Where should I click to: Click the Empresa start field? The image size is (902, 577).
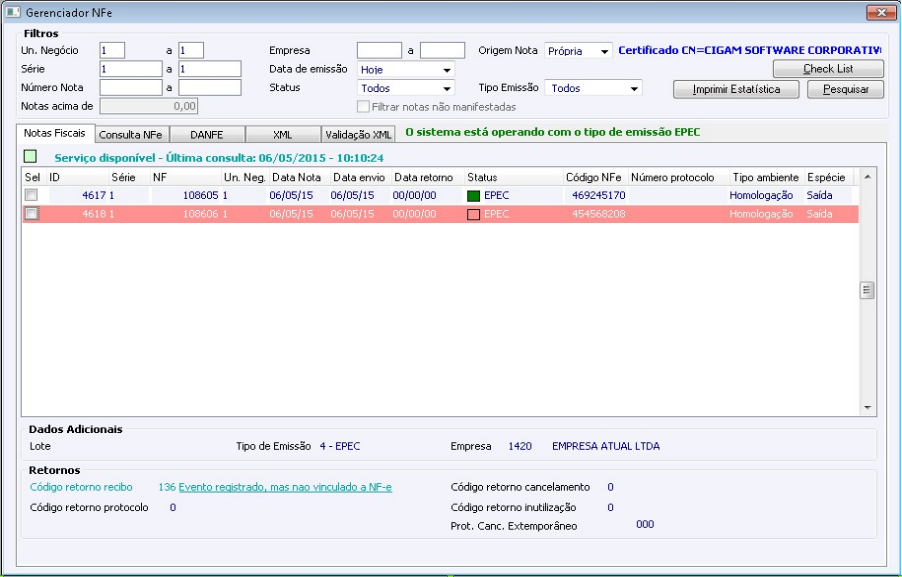coord(379,51)
